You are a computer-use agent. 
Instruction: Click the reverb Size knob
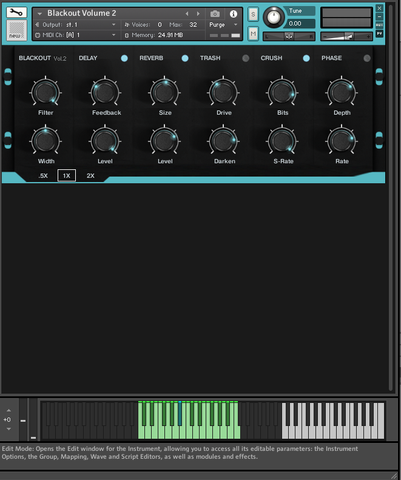165,92
